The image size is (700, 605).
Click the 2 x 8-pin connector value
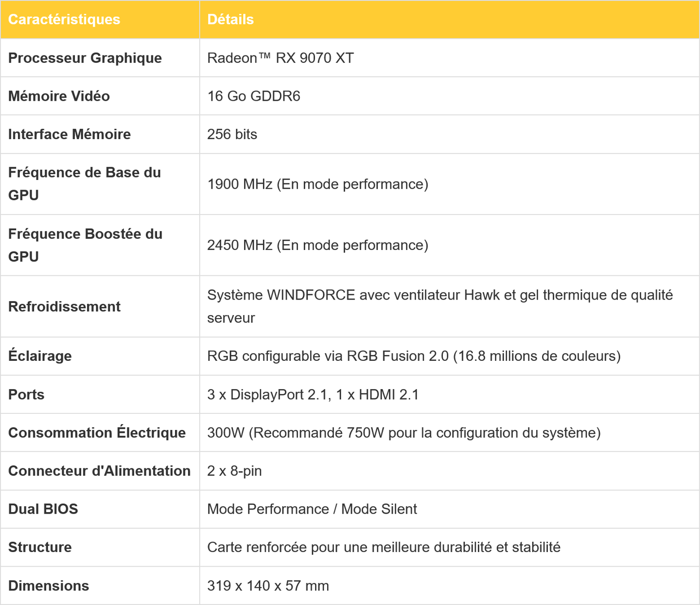tap(235, 471)
